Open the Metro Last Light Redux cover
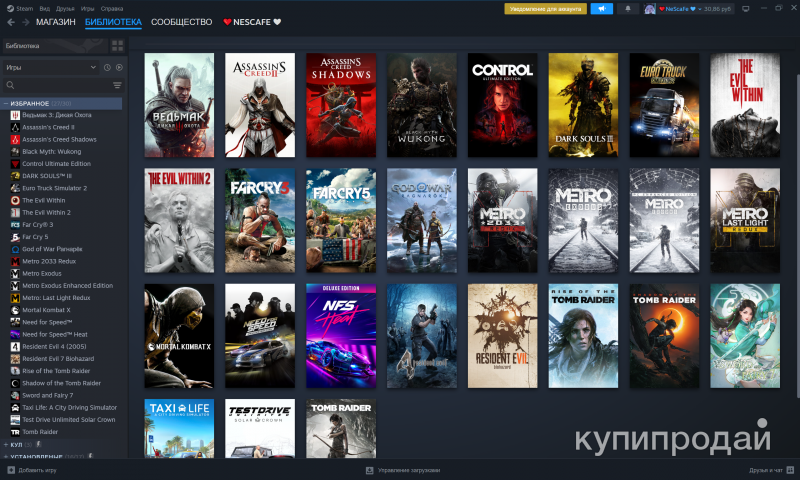Viewport: 800px width, 480px height. click(745, 220)
